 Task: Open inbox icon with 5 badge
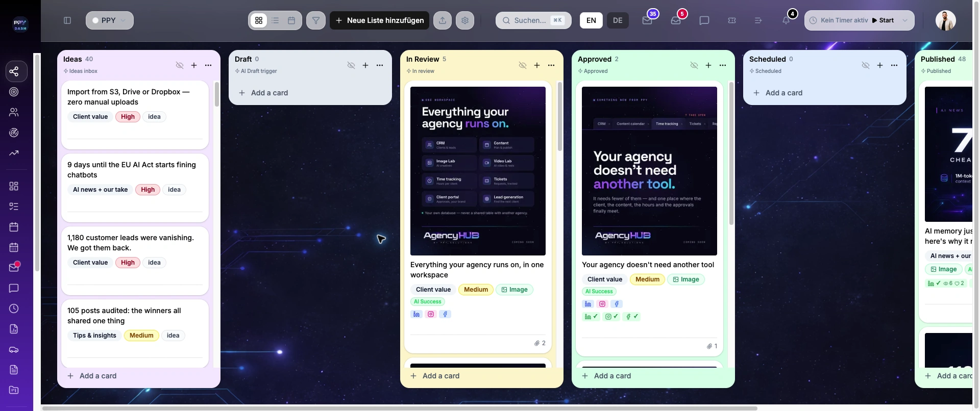tap(676, 20)
